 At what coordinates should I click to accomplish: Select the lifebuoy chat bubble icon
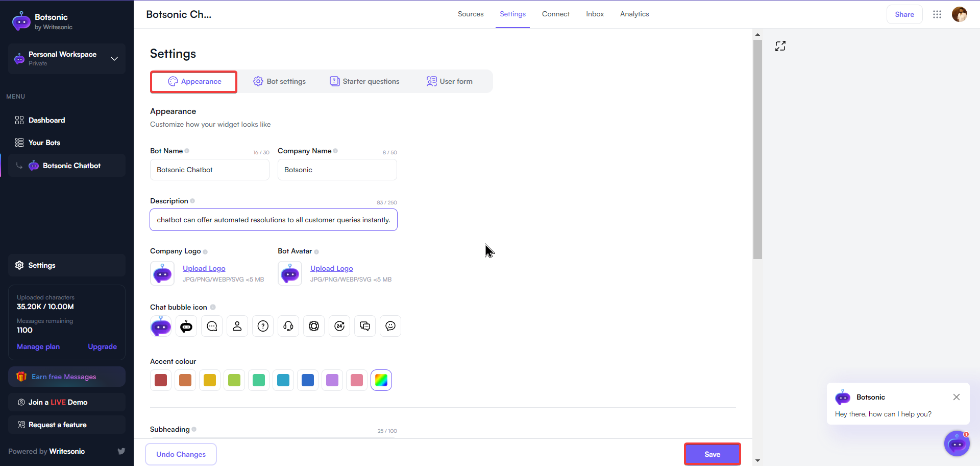click(314, 326)
